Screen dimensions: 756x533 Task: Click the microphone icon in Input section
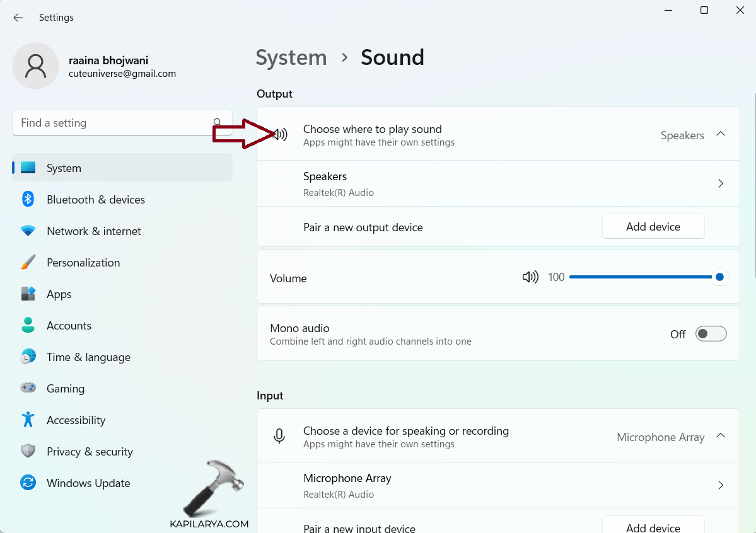pyautogui.click(x=279, y=436)
